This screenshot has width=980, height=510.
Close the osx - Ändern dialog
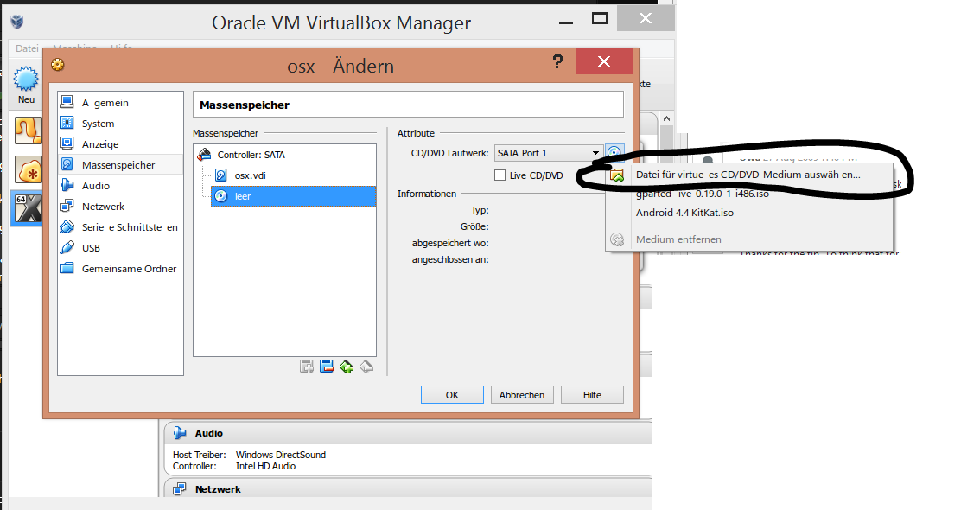604,61
